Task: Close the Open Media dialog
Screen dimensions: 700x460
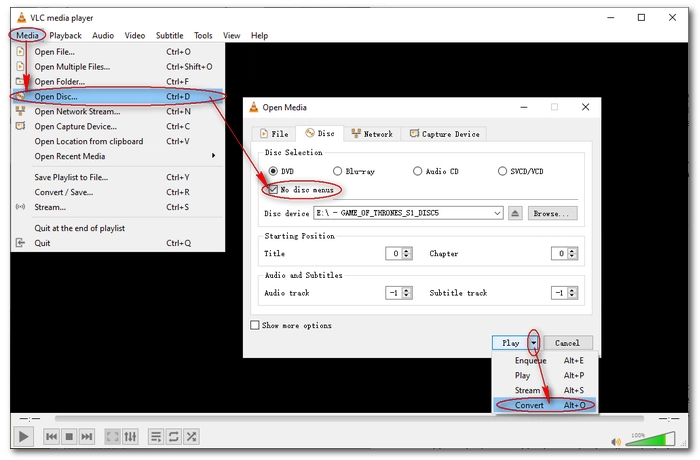Action: 585,107
